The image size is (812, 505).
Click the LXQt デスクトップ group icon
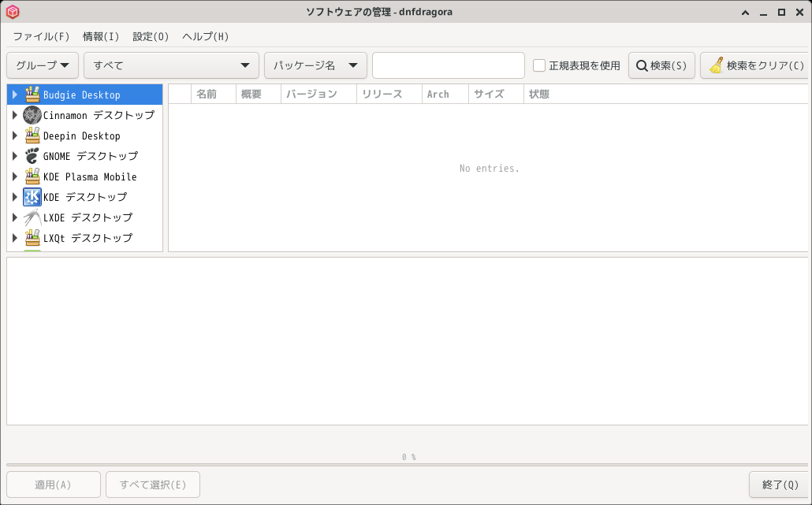point(32,238)
